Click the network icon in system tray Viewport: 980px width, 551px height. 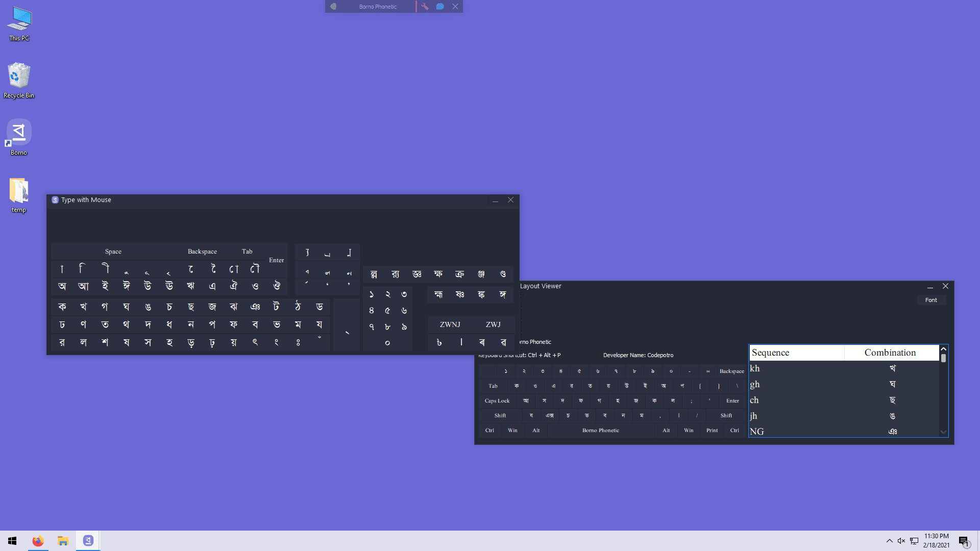click(x=914, y=541)
